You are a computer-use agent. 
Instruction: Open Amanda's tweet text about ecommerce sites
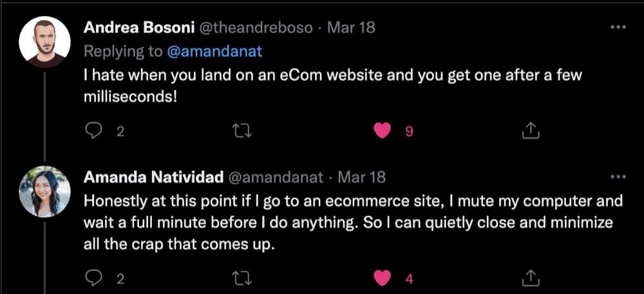coord(353,223)
